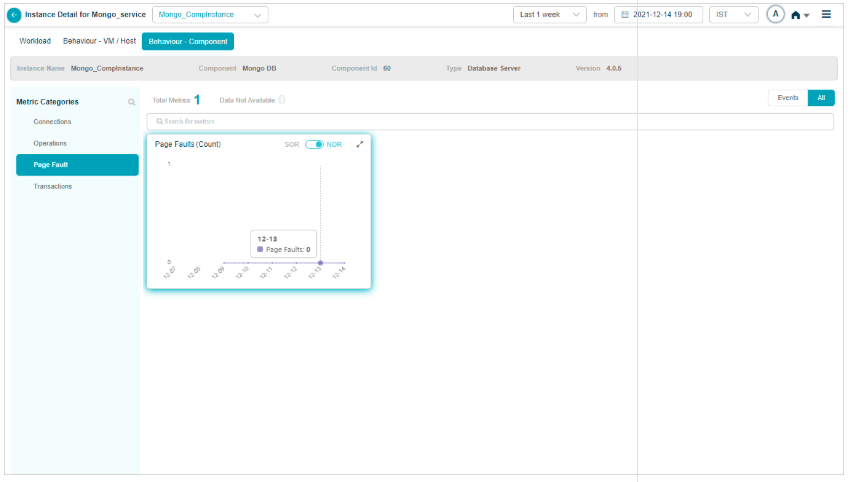This screenshot has width=854, height=482.
Task: Click the highlighted 12-13 data point on chart
Action: click(x=320, y=263)
